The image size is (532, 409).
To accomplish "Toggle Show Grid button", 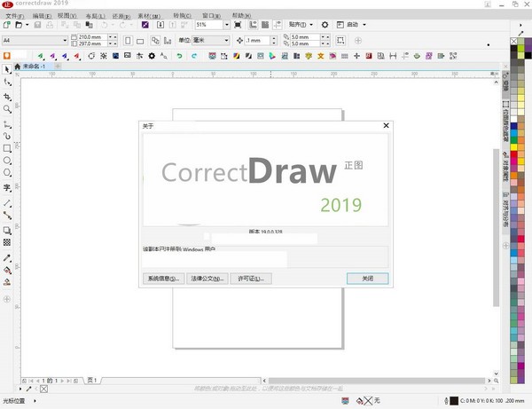I will [x=265, y=25].
